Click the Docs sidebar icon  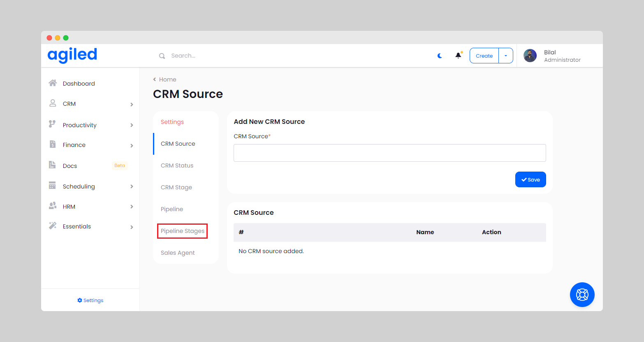pyautogui.click(x=52, y=165)
